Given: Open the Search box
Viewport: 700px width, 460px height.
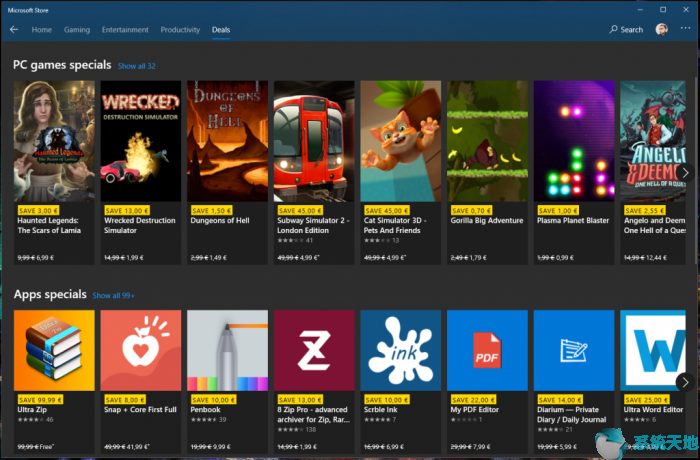Looking at the screenshot, I should (x=626, y=29).
